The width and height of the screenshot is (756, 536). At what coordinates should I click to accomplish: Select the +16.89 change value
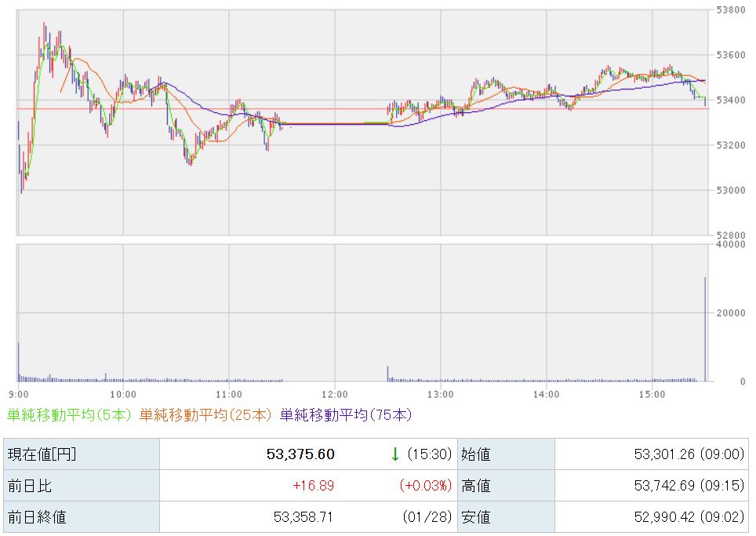point(313,486)
